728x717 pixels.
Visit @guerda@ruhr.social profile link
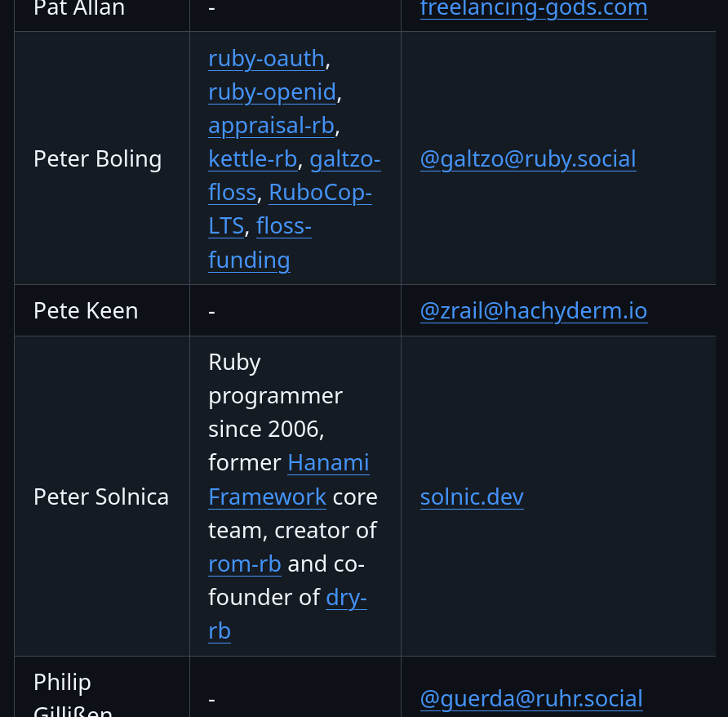pos(530,699)
